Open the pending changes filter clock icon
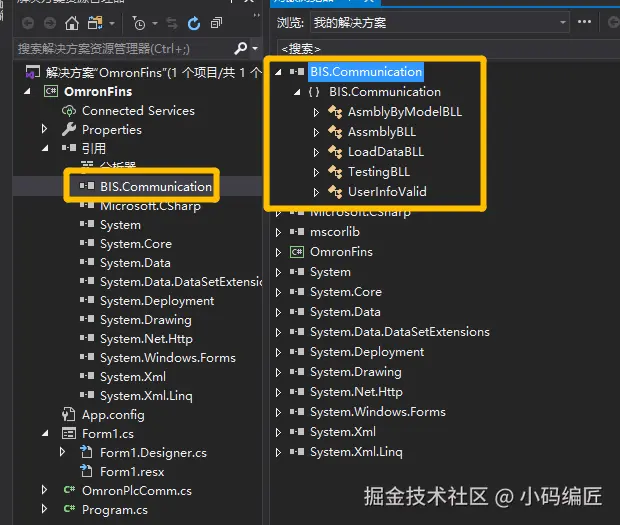This screenshot has height=525, width=620. pyautogui.click(x=139, y=24)
